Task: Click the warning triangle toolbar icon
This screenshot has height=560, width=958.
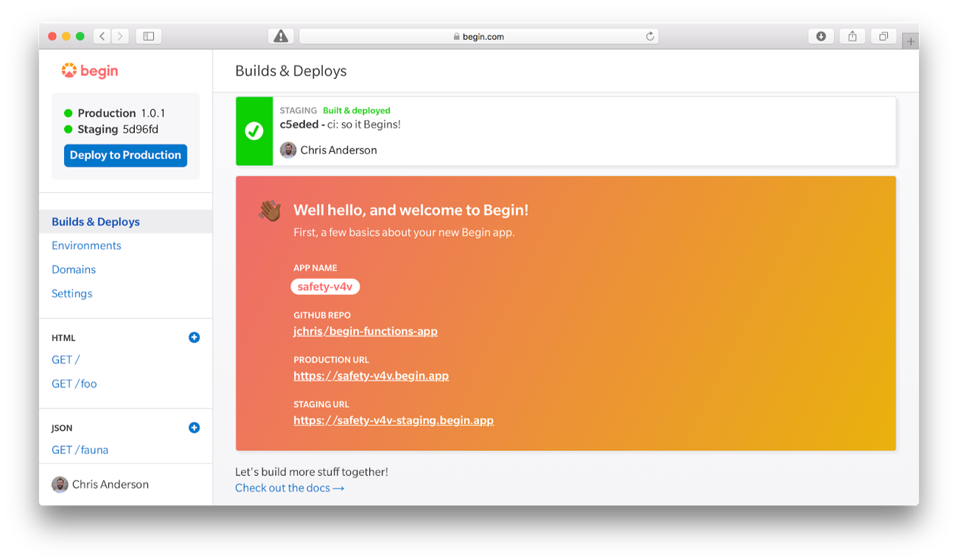Action: coord(281,36)
